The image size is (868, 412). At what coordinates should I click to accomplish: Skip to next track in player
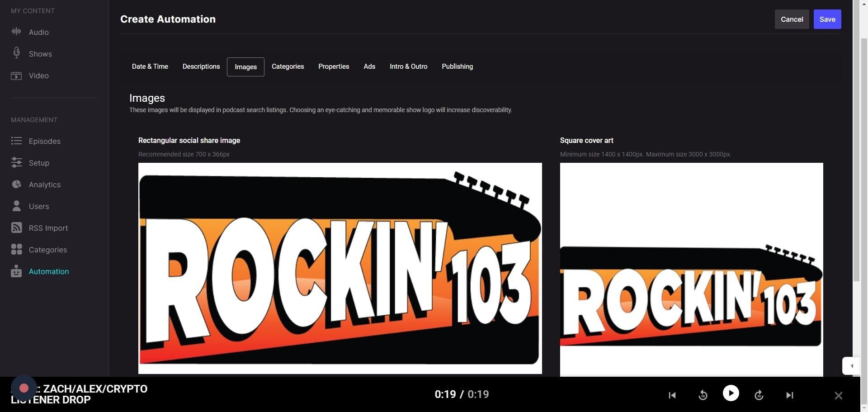pyautogui.click(x=789, y=395)
